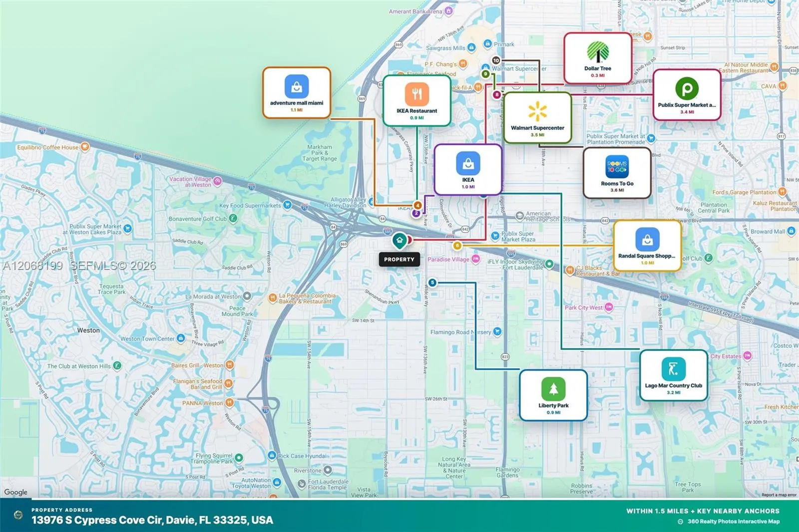Click the Publix at Weston Lakes Plaza pin
This screenshot has width=799, height=532.
coord(127,229)
